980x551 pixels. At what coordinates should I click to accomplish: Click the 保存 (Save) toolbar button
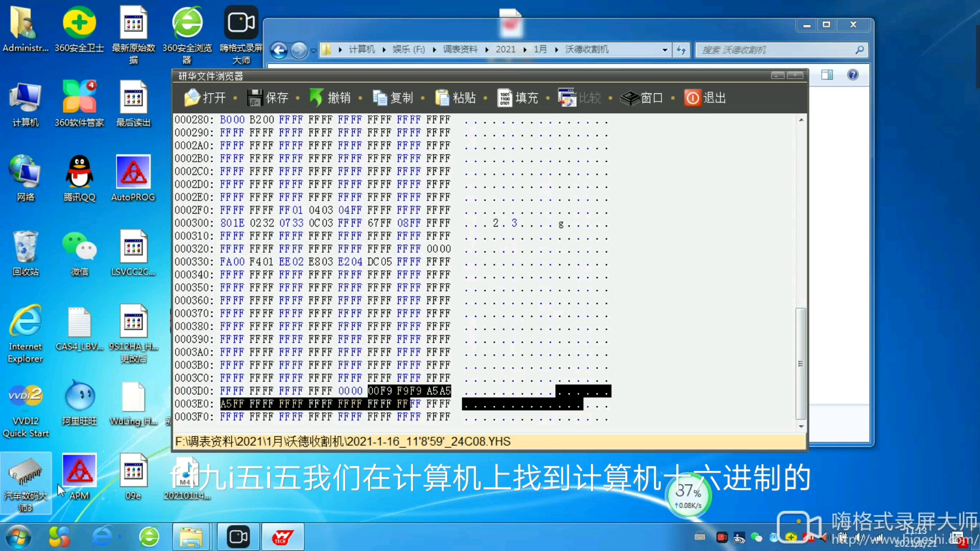(x=267, y=97)
